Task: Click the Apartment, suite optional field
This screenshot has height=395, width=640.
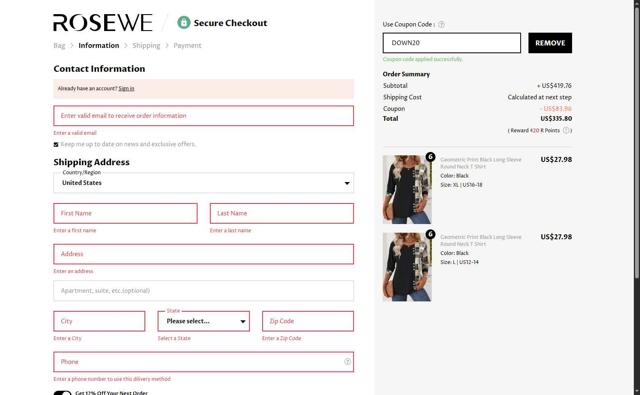Action: pyautogui.click(x=203, y=291)
